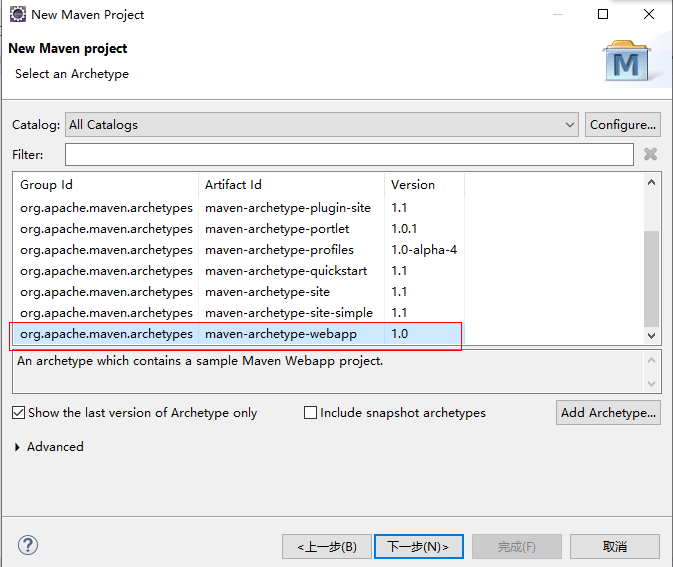
Task: Click the Group Id cell of plugin-site row
Action: pyautogui.click(x=106, y=208)
